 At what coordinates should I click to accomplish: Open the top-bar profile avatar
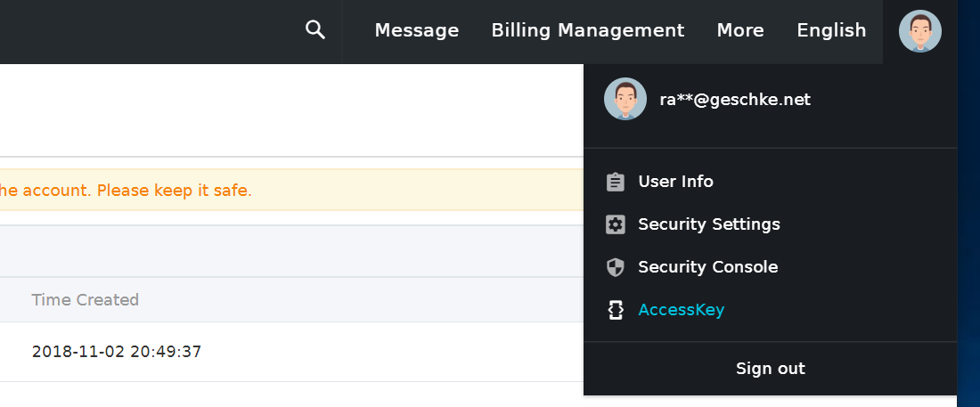(920, 30)
